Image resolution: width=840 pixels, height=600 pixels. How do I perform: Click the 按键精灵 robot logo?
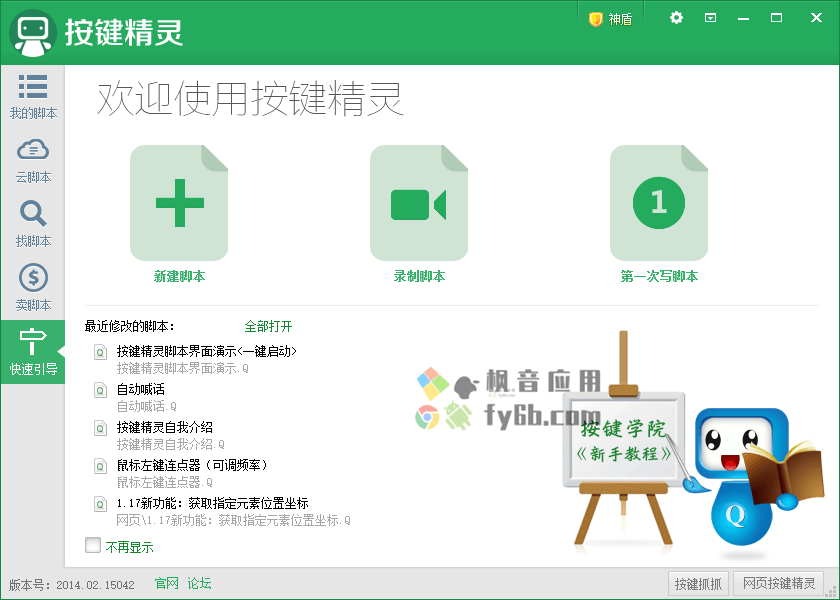33,33
